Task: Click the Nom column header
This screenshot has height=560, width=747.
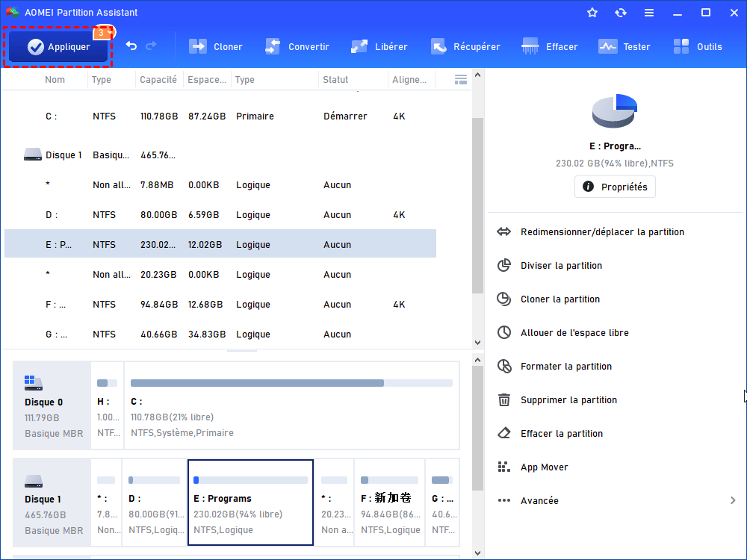Action: pos(55,80)
